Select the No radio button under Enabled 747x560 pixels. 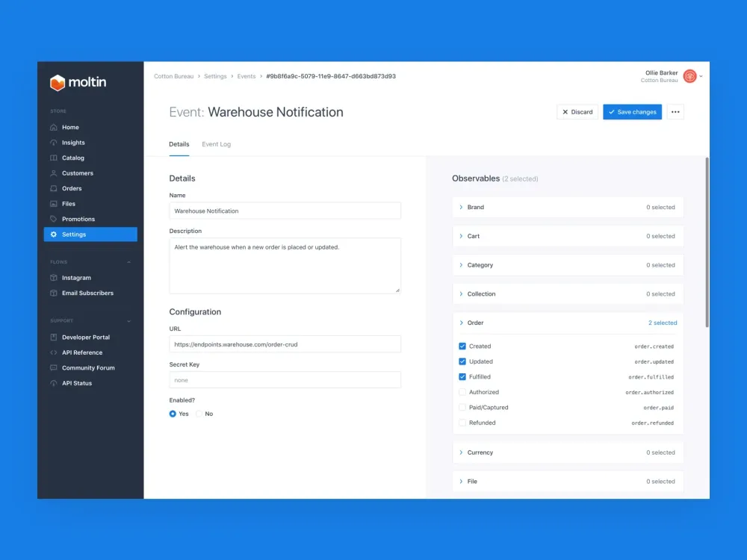tap(199, 414)
